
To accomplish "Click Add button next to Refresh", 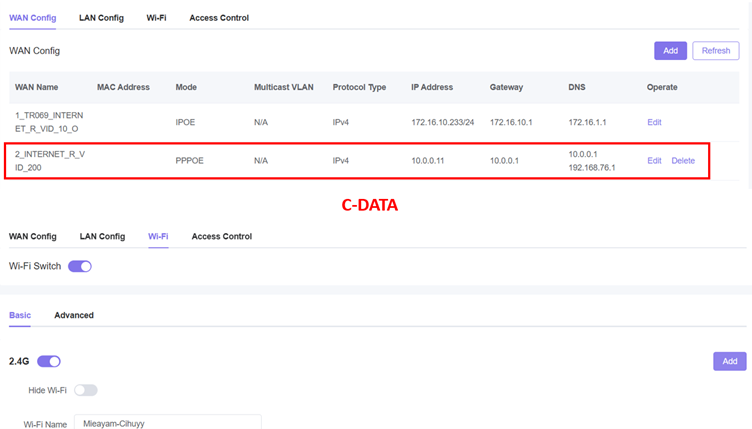I will [x=669, y=51].
